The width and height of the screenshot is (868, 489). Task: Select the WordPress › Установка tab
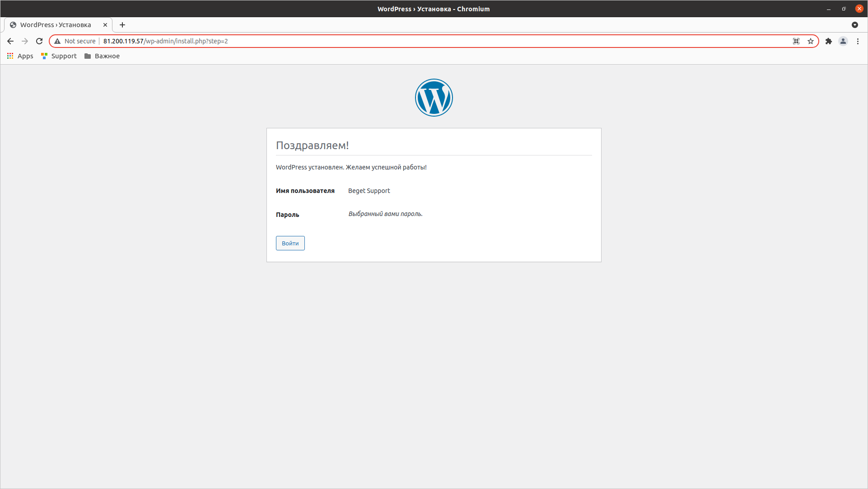coord(56,25)
